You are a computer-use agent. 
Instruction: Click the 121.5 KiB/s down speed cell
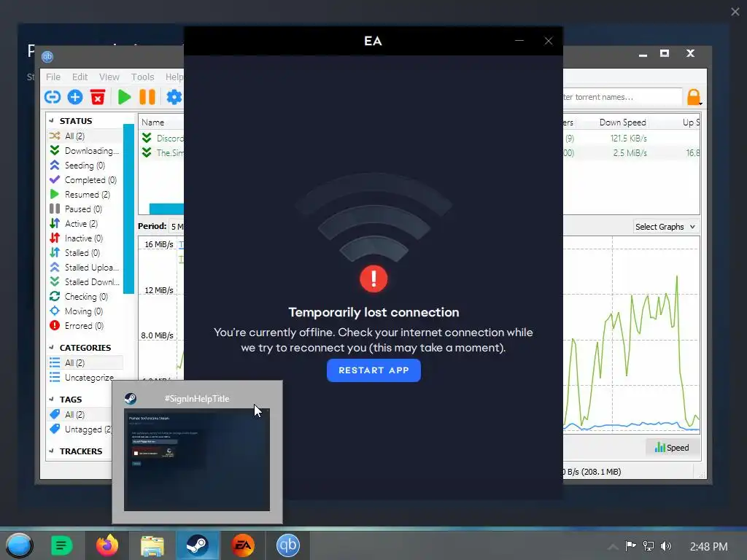628,138
